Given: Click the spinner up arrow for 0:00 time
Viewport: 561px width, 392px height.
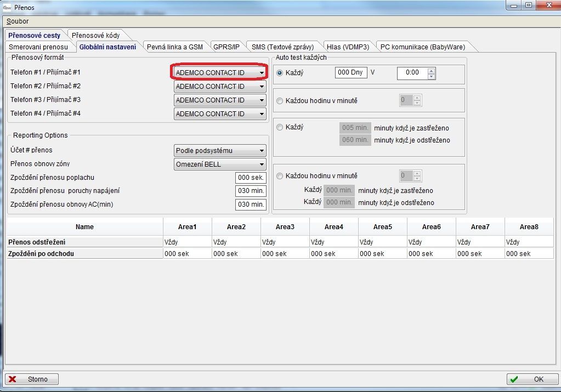Looking at the screenshot, I should (x=431, y=70).
